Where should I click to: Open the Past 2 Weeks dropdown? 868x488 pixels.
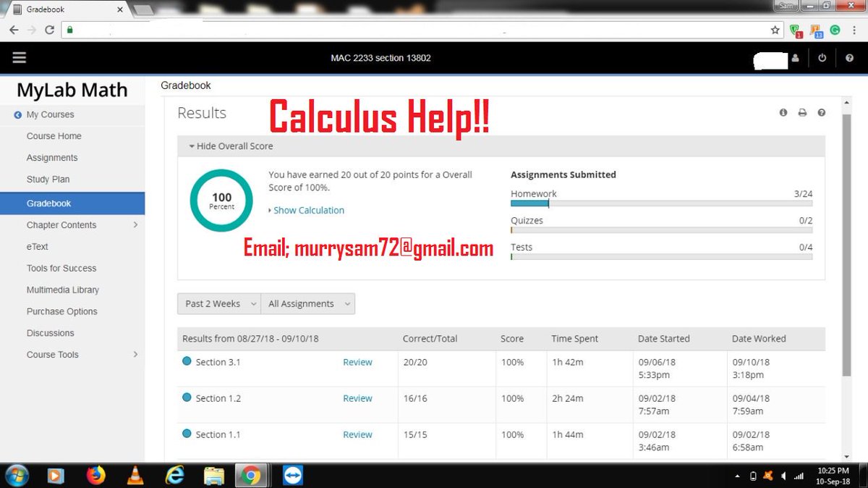tap(219, 303)
